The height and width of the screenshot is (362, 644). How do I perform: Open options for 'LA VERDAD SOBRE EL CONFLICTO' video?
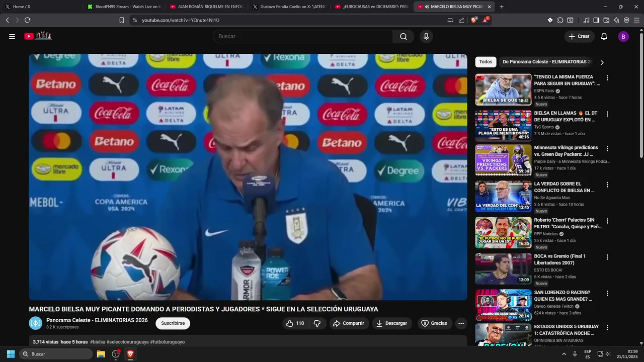pos(607,185)
